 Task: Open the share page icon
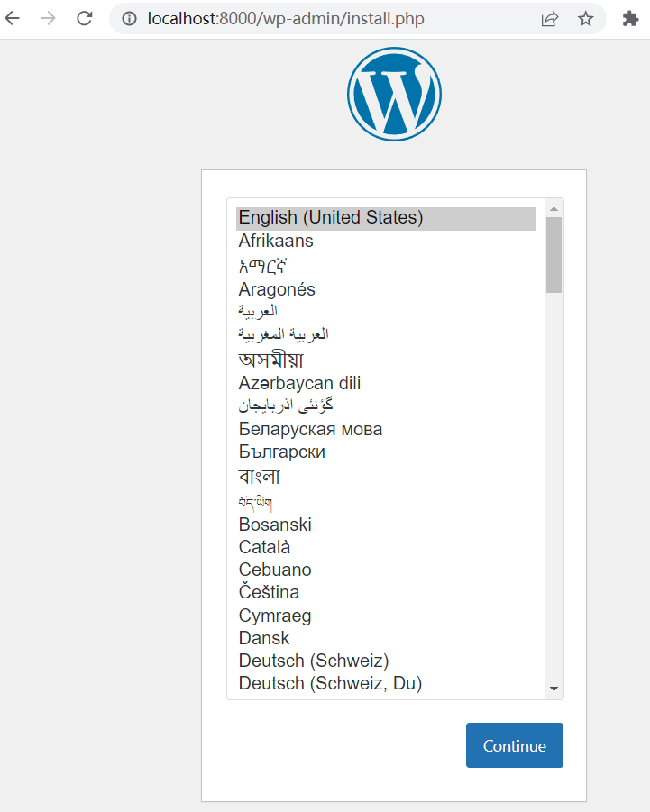tap(549, 19)
